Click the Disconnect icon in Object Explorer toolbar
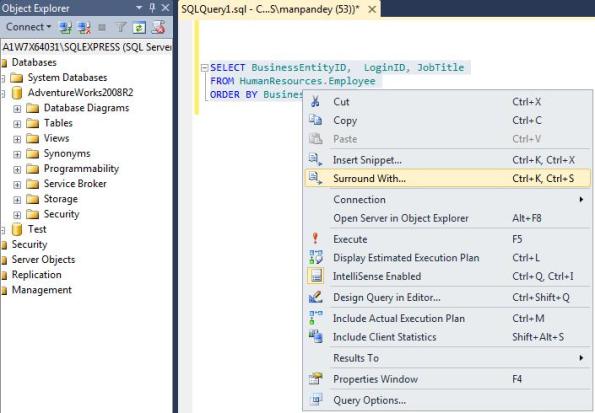 (84, 27)
